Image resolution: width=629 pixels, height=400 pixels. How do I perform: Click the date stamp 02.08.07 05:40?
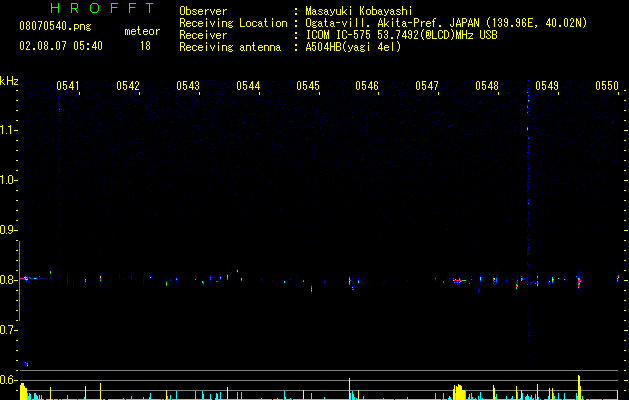[x=61, y=46]
